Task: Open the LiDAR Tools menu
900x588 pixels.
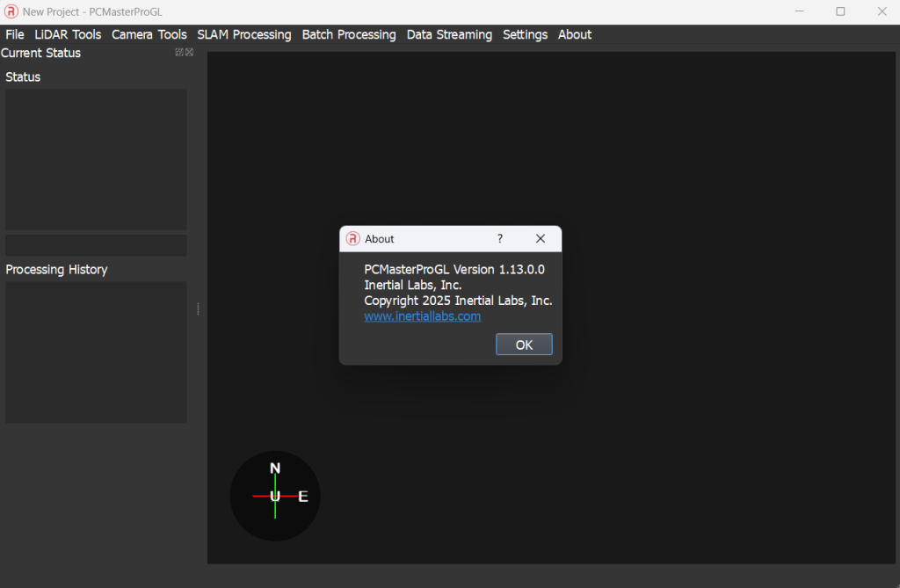Action: (x=68, y=34)
